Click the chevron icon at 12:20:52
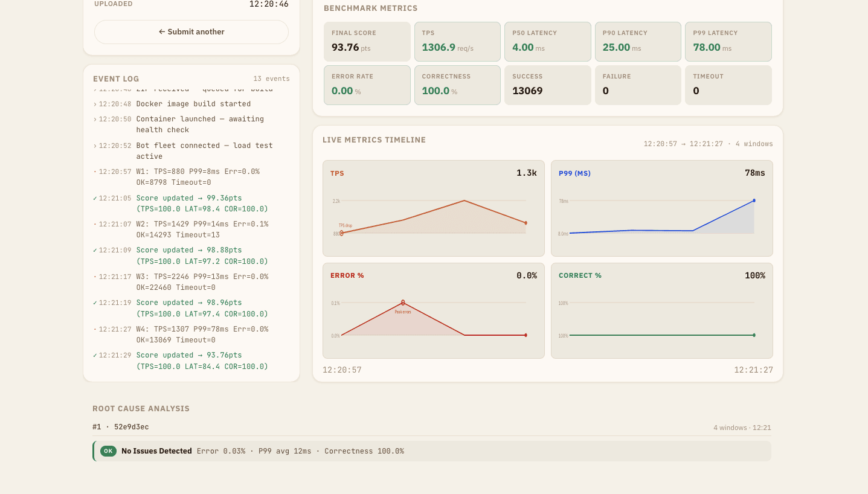868x494 pixels. 95,146
